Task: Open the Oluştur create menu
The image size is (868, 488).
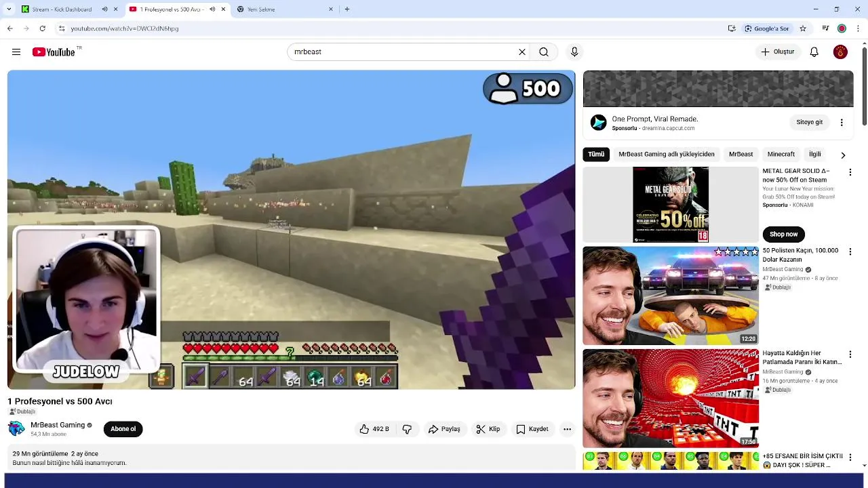Action: tap(778, 52)
